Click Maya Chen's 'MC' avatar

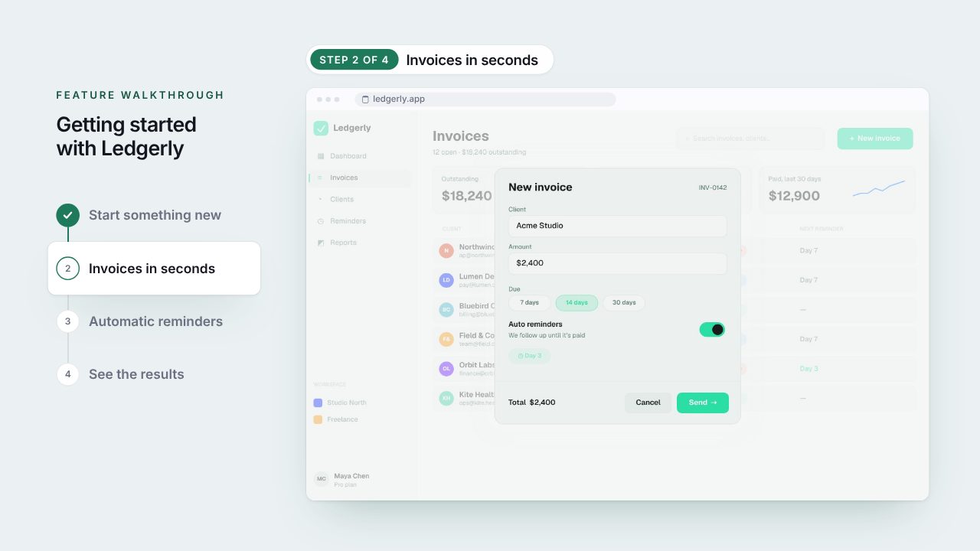click(321, 479)
